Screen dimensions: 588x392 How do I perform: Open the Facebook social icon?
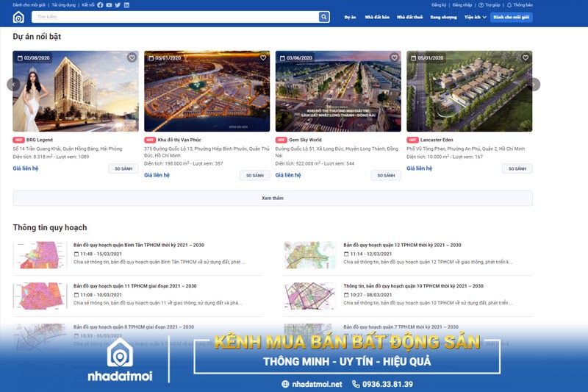click(100, 5)
